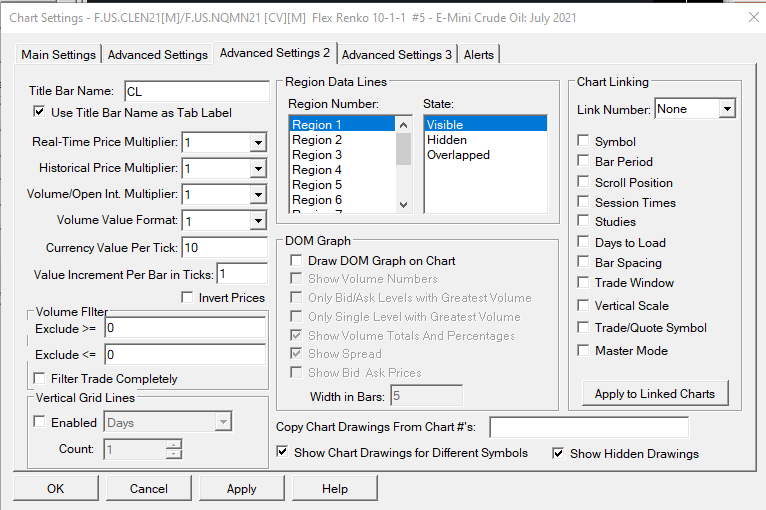The width and height of the screenshot is (766, 510).
Task: Check the Session Times linking option
Action: point(583,202)
